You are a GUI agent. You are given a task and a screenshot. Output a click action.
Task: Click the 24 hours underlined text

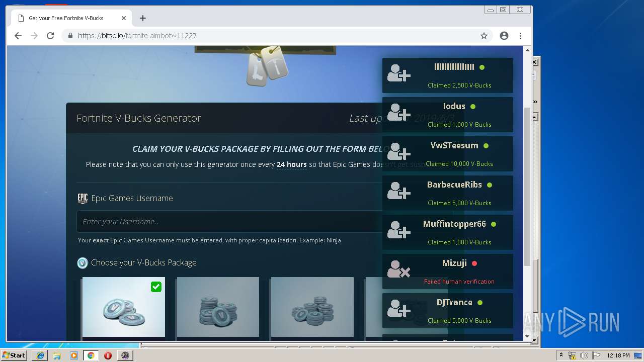tap(292, 164)
